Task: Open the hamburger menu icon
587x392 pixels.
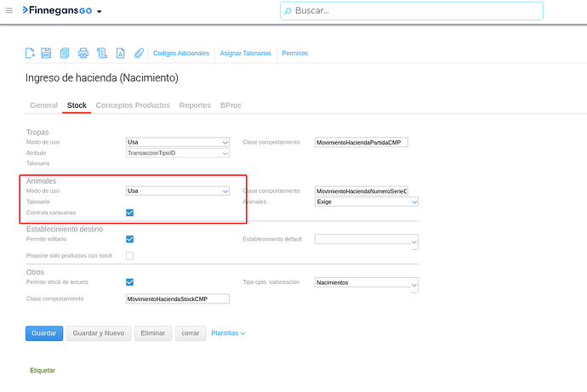Action: 9,11
